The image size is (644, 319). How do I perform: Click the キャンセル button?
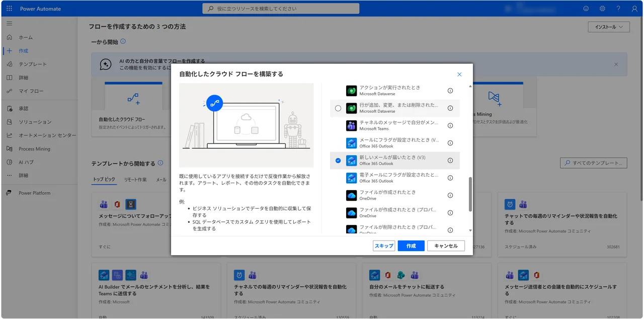(x=446, y=246)
